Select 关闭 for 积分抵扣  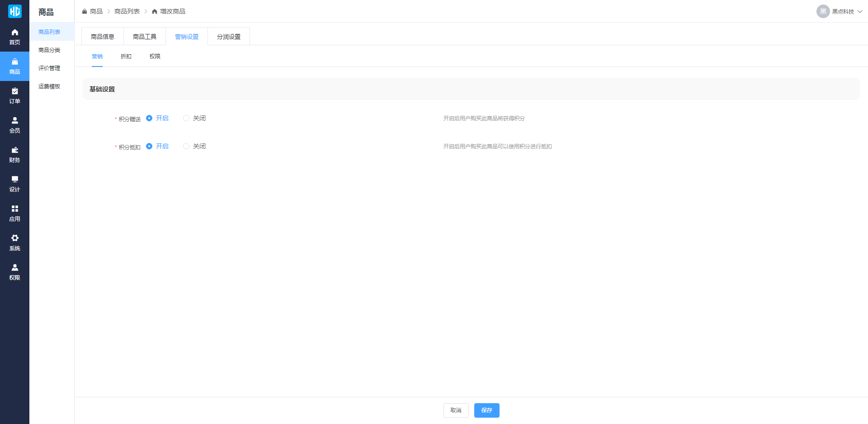(x=186, y=146)
